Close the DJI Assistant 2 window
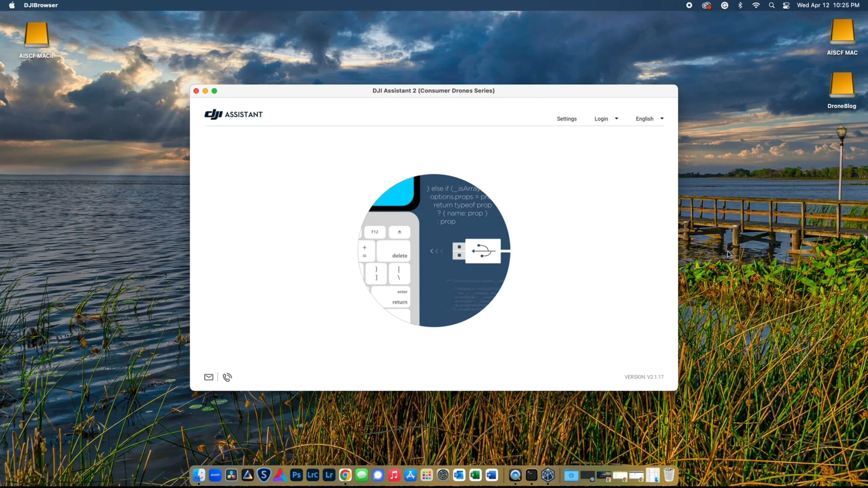868x488 pixels. [x=196, y=91]
